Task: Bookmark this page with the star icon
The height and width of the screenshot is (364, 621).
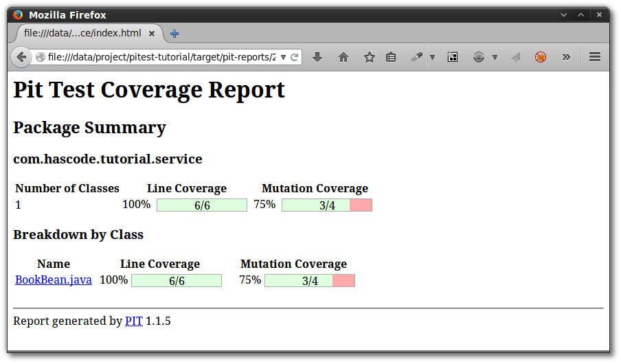Action: (x=369, y=57)
